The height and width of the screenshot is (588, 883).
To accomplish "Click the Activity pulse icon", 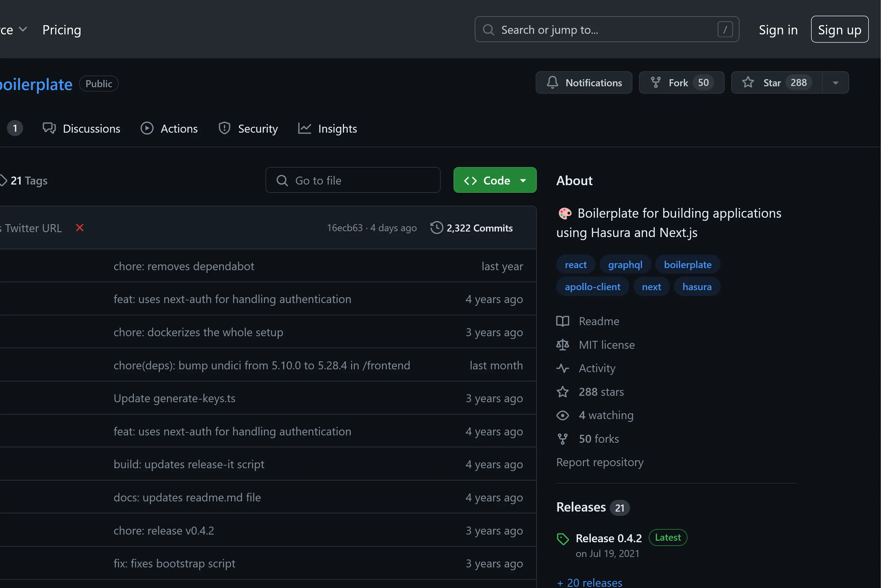I will pos(562,368).
